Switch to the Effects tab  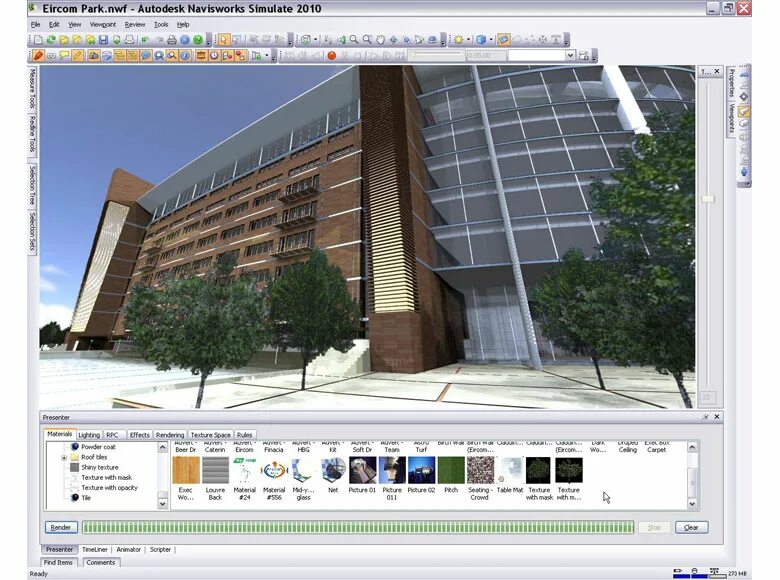point(139,435)
